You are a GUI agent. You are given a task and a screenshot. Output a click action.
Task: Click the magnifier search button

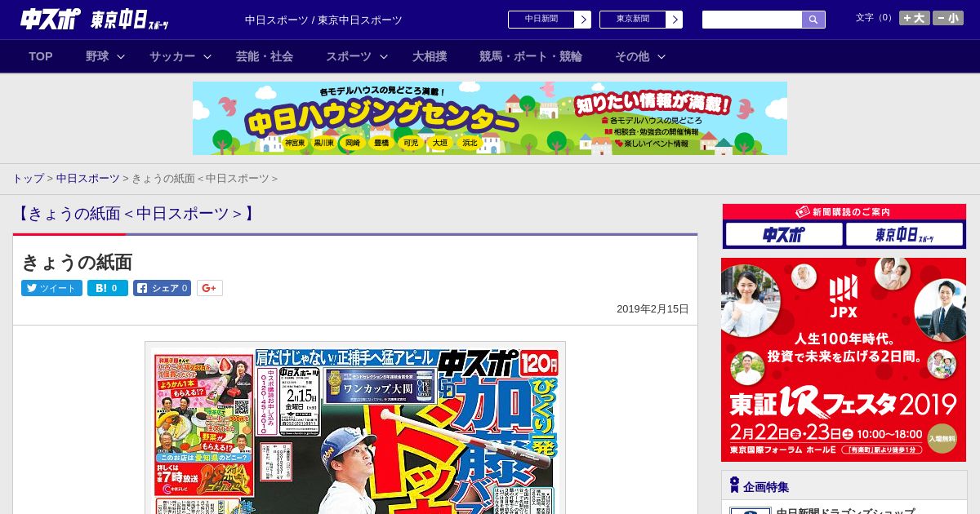point(813,20)
